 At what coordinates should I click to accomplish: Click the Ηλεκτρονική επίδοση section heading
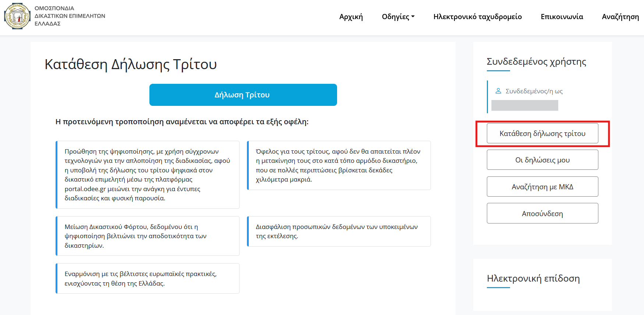pos(533,279)
